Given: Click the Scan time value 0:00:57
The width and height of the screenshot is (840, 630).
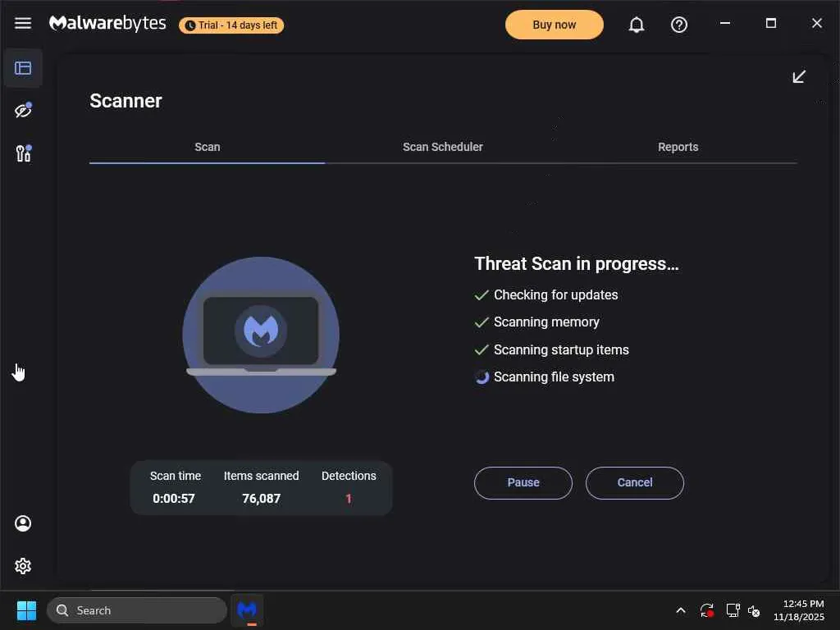Looking at the screenshot, I should pyautogui.click(x=174, y=499).
